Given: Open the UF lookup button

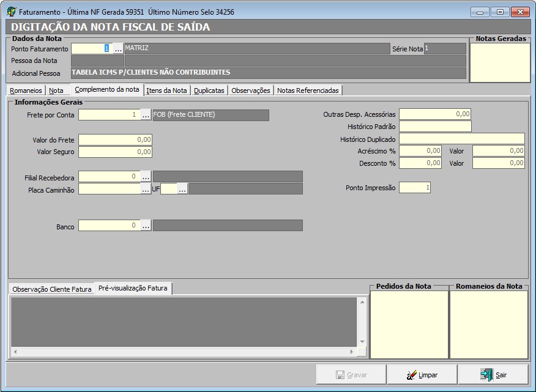Looking at the screenshot, I should coord(182,190).
